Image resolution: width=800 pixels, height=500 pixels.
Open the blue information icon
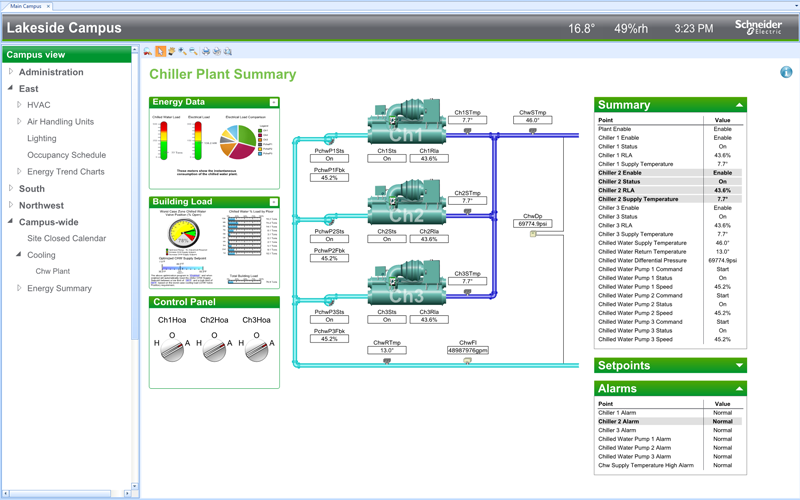786,72
